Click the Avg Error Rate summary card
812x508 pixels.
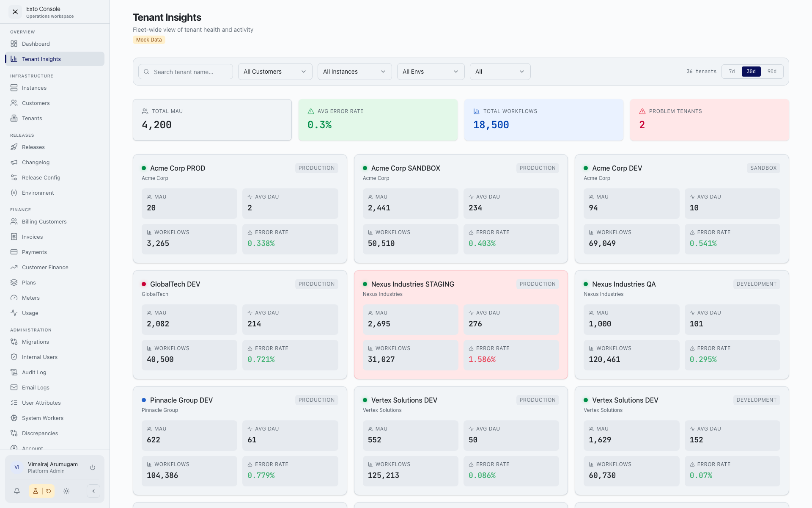378,120
